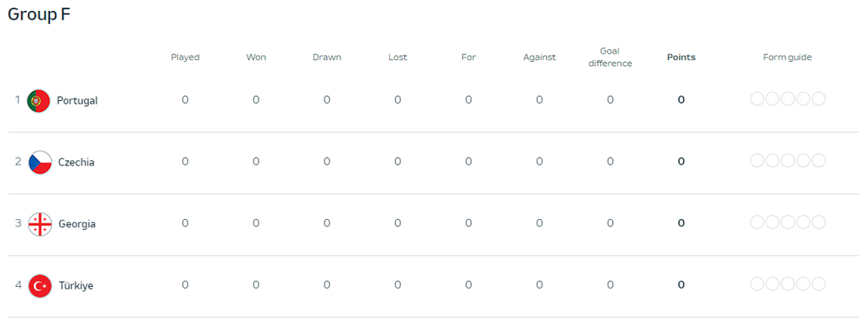Select Georgia's middle form guide circle
Screen dimensions: 868x325
(x=787, y=222)
